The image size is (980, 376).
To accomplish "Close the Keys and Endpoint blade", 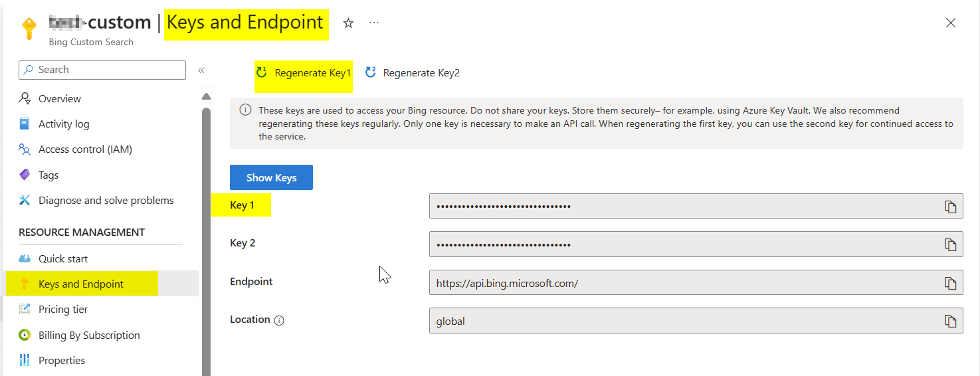I will click(951, 23).
